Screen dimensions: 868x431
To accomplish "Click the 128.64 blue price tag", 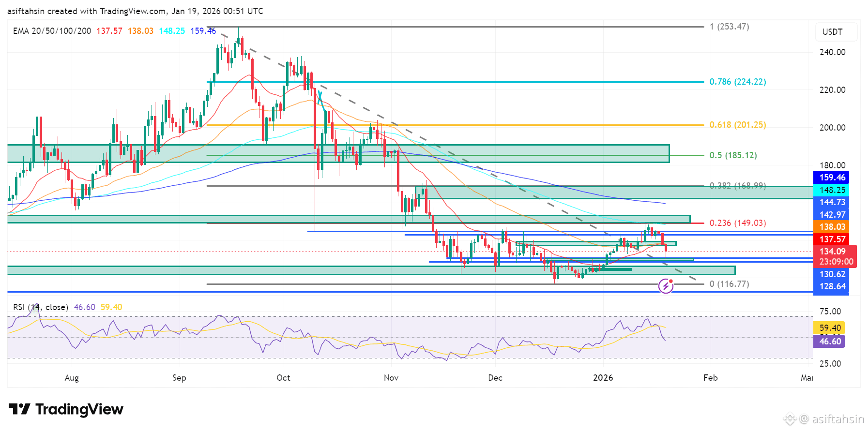I will pos(831,286).
